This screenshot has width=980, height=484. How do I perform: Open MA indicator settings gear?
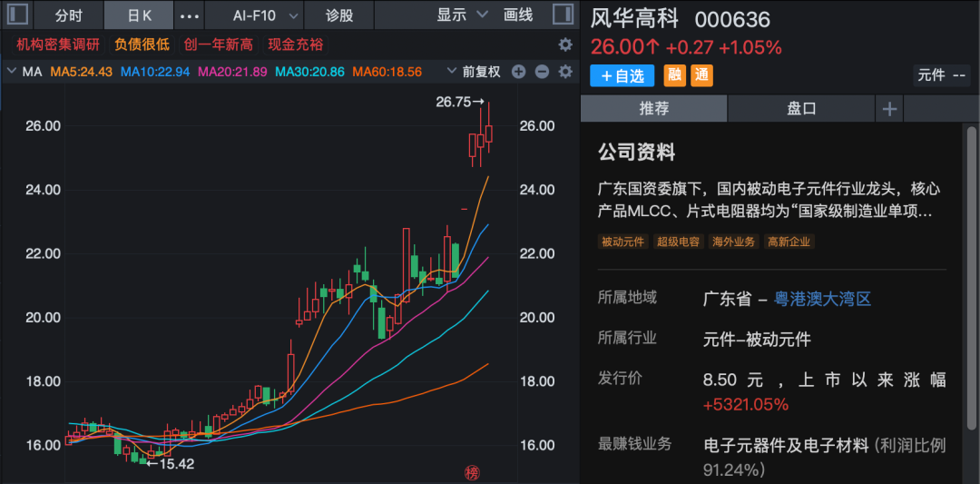pos(565,72)
